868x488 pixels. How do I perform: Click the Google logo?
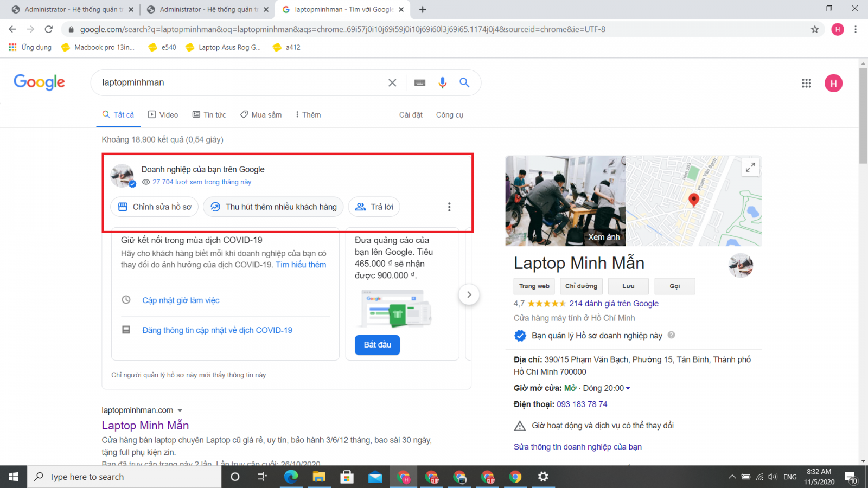click(x=39, y=82)
